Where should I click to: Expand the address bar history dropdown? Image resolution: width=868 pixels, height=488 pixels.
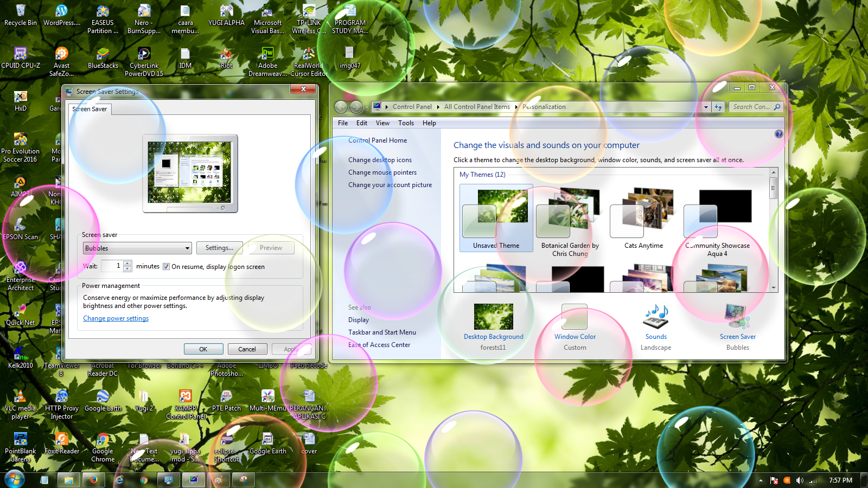(706, 107)
